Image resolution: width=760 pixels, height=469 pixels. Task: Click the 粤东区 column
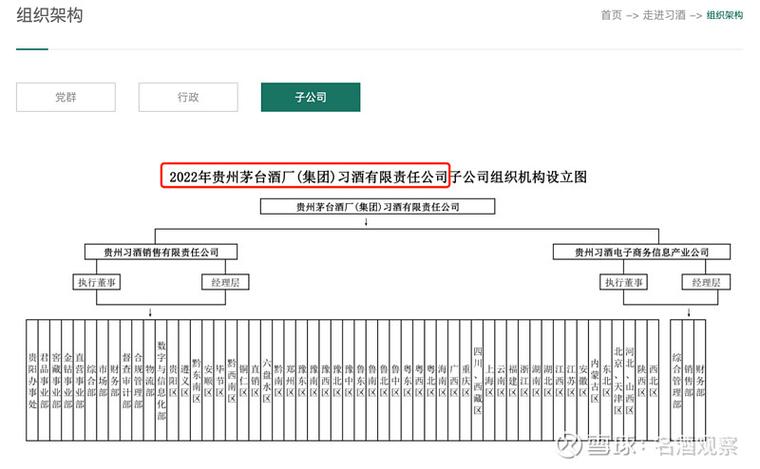[x=407, y=380]
